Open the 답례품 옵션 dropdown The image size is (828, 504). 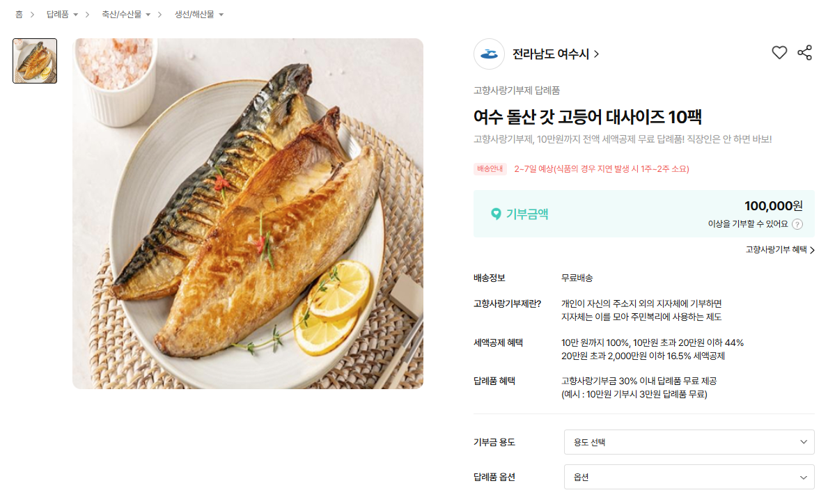click(x=689, y=477)
